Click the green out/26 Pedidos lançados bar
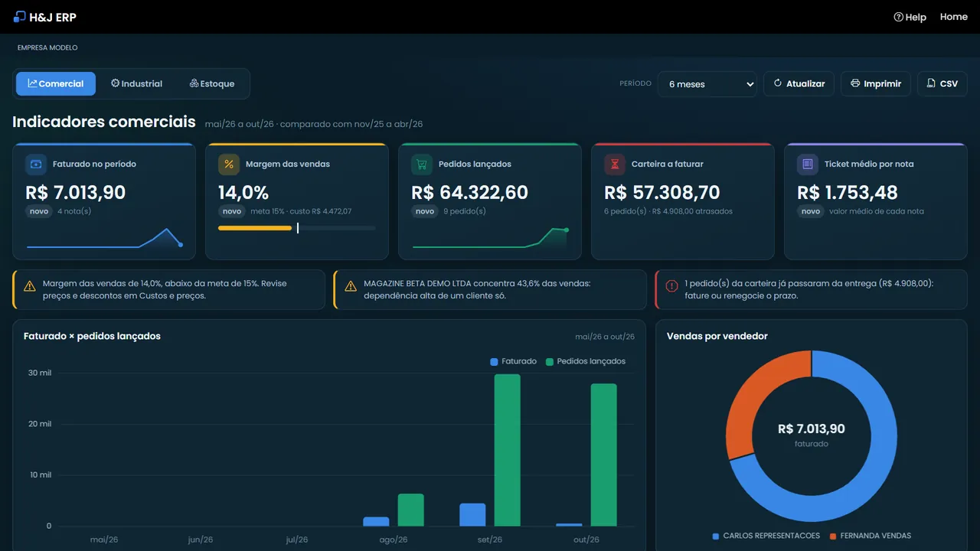Viewport: 980px width, 551px height. pos(604,455)
